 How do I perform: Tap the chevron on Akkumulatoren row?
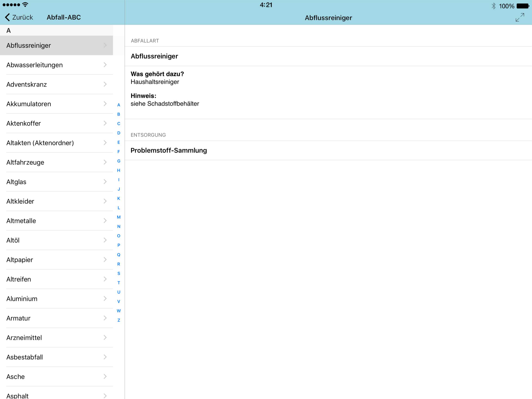click(105, 104)
